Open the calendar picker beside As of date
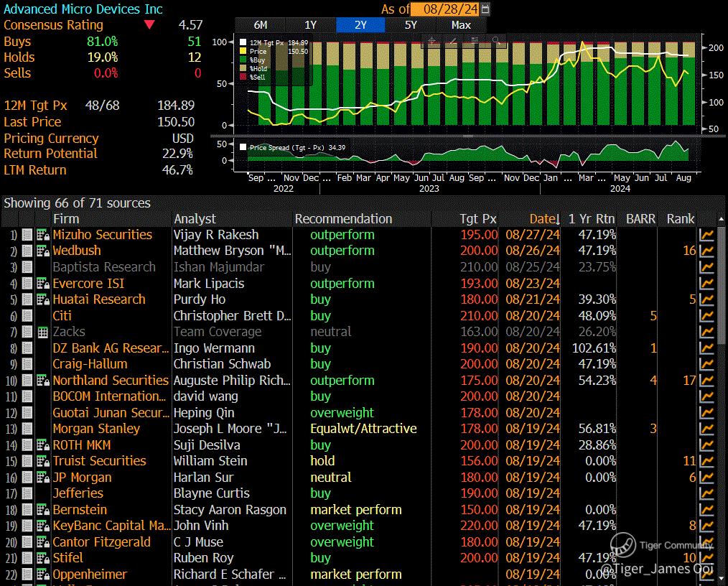 [486, 9]
